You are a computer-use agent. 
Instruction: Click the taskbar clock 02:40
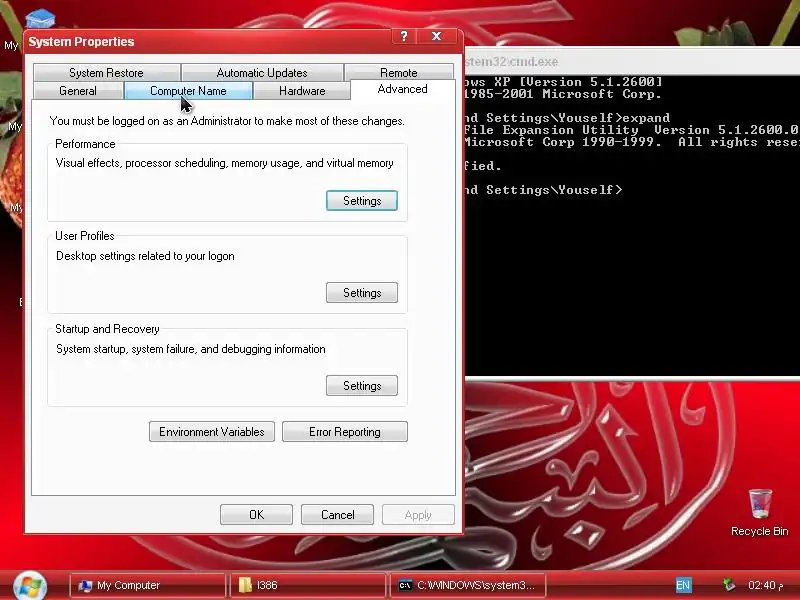pyautogui.click(x=765, y=585)
